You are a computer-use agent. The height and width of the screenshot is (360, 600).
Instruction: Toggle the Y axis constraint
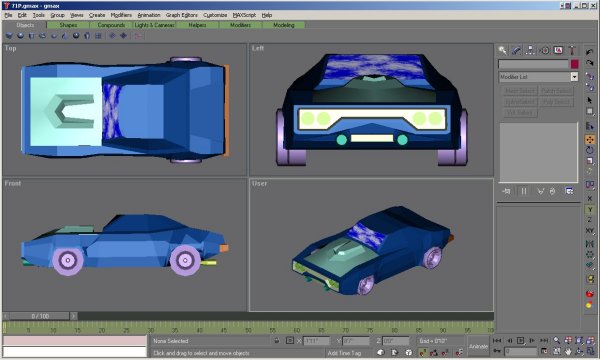point(589,209)
